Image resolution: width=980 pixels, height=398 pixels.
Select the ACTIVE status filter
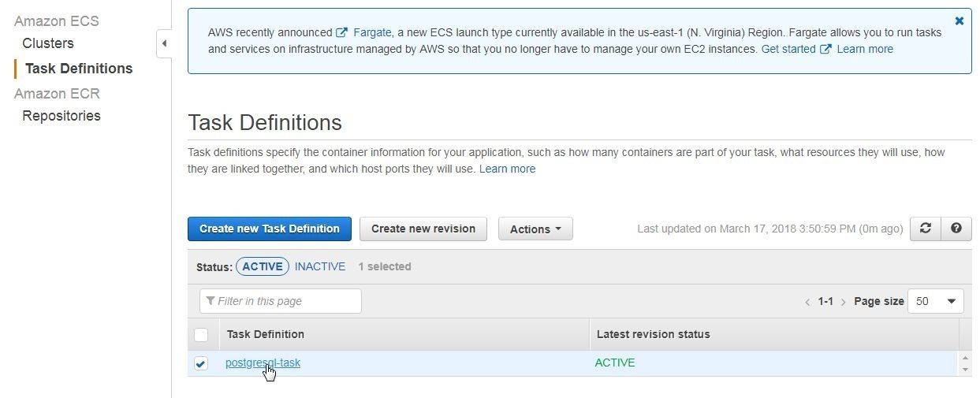[x=263, y=266]
